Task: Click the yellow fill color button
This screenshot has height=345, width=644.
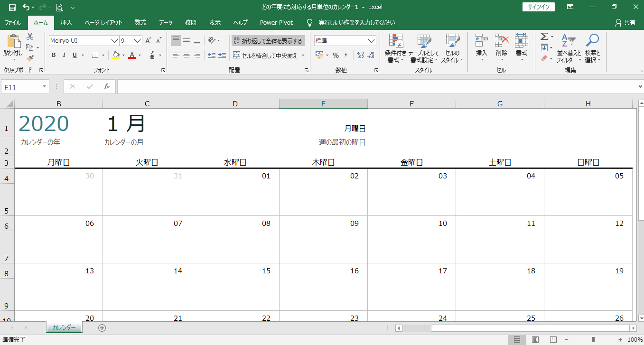Action: click(x=116, y=55)
